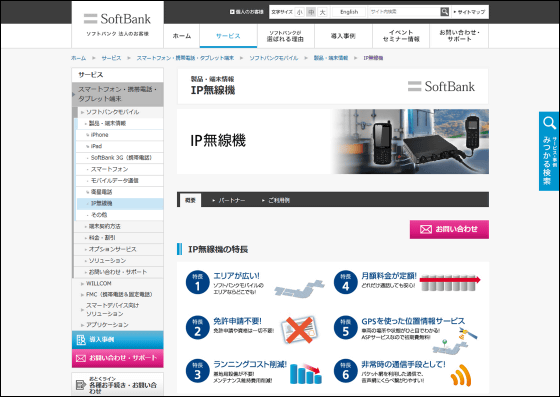
Task: Set font size to large (大)
Action: tap(322, 12)
